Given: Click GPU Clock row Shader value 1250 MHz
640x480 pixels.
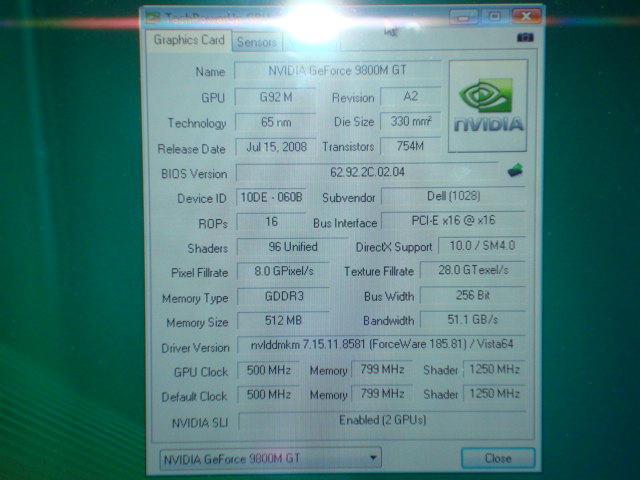Looking at the screenshot, I should click(494, 369).
